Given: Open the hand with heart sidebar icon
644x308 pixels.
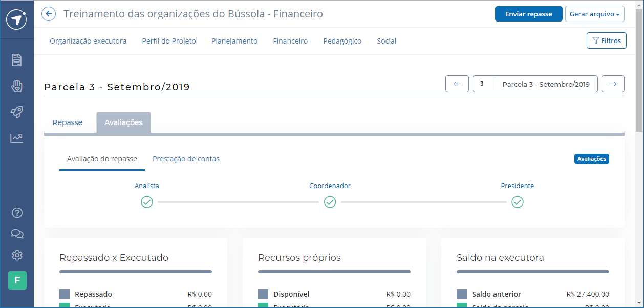Looking at the screenshot, I should 17,86.
